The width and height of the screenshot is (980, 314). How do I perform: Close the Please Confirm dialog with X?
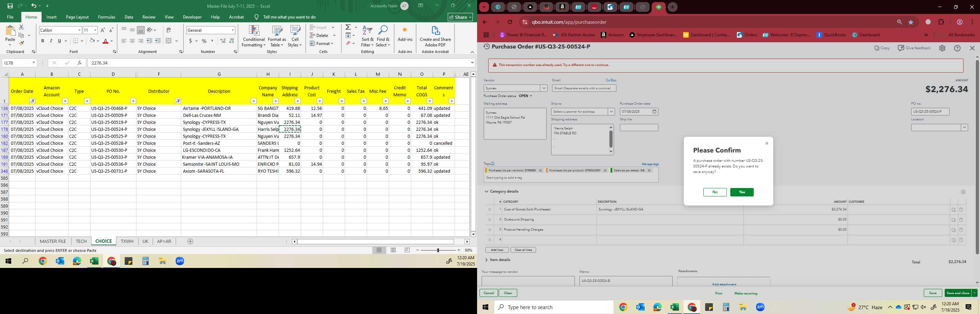[x=767, y=143]
